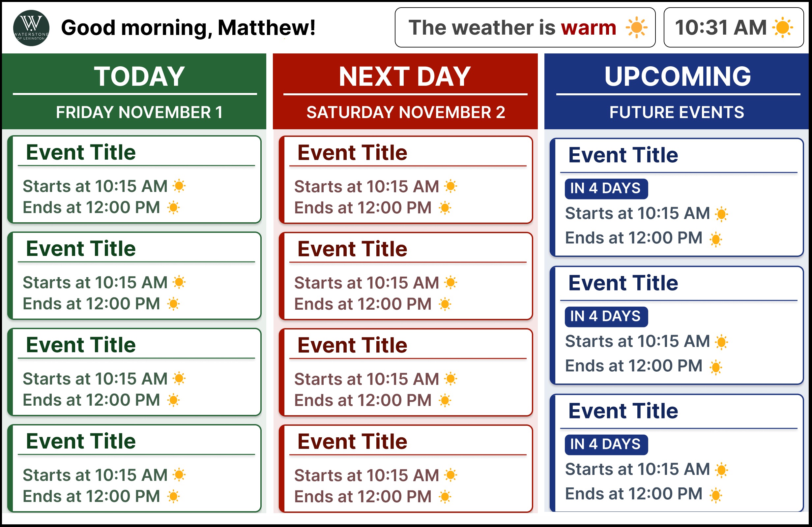Image resolution: width=812 pixels, height=527 pixels.
Task: Open the first event card under Today
Action: point(134,179)
